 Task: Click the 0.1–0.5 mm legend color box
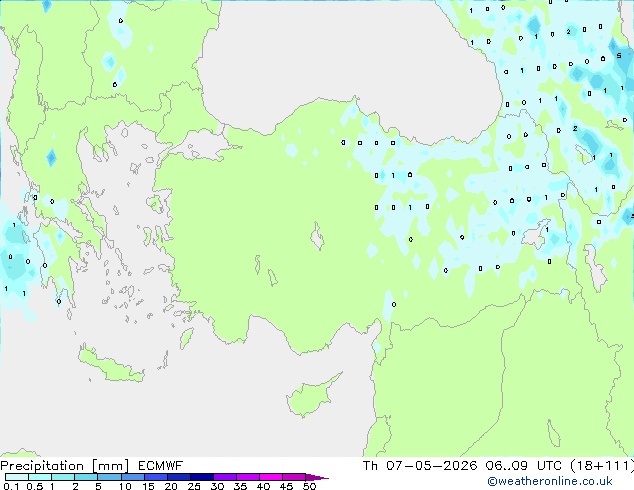17,477
